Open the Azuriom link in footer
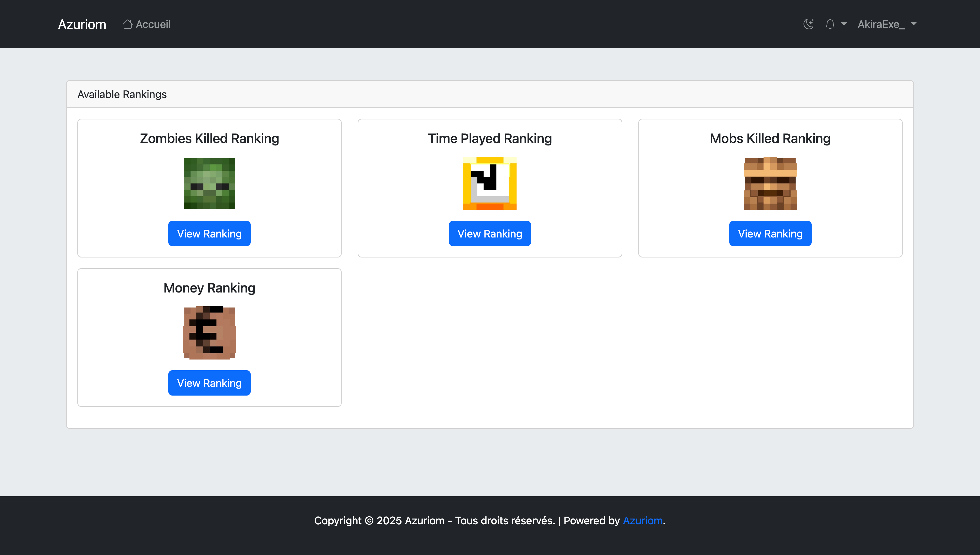Screen dimensions: 980x555 point(643,520)
